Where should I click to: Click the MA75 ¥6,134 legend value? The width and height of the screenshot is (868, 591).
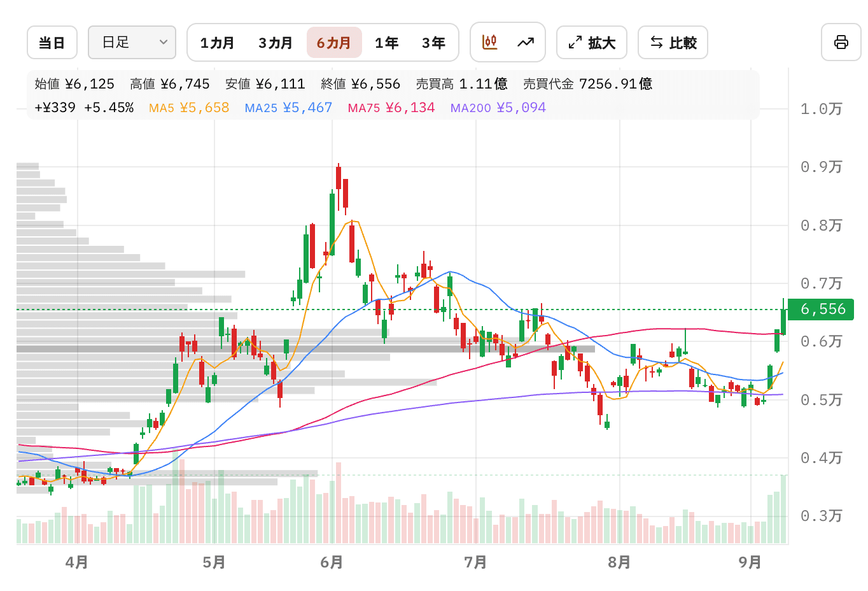391,108
